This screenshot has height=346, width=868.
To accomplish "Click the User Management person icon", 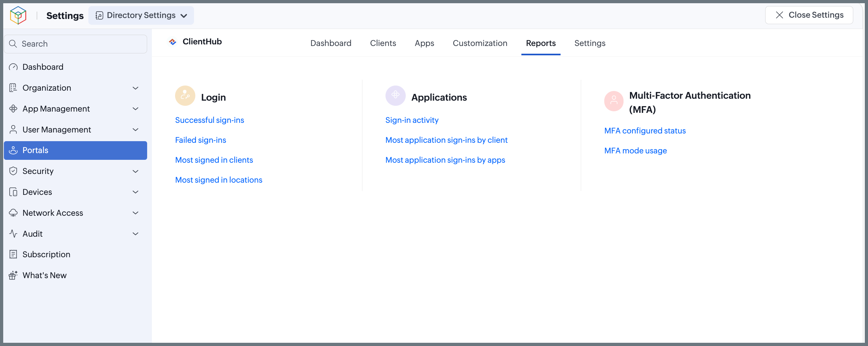I will tap(13, 130).
